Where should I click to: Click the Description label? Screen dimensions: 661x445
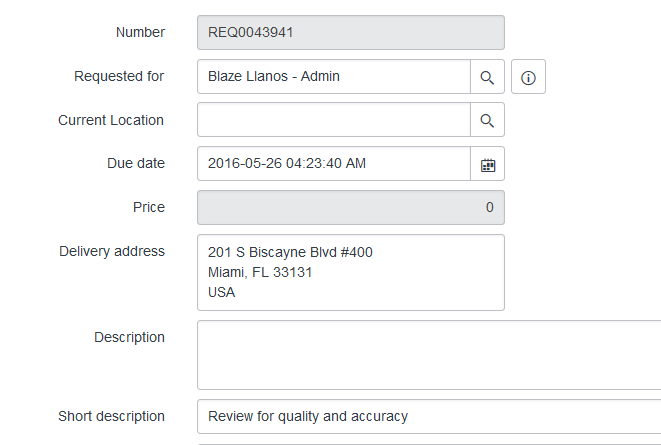click(x=129, y=338)
